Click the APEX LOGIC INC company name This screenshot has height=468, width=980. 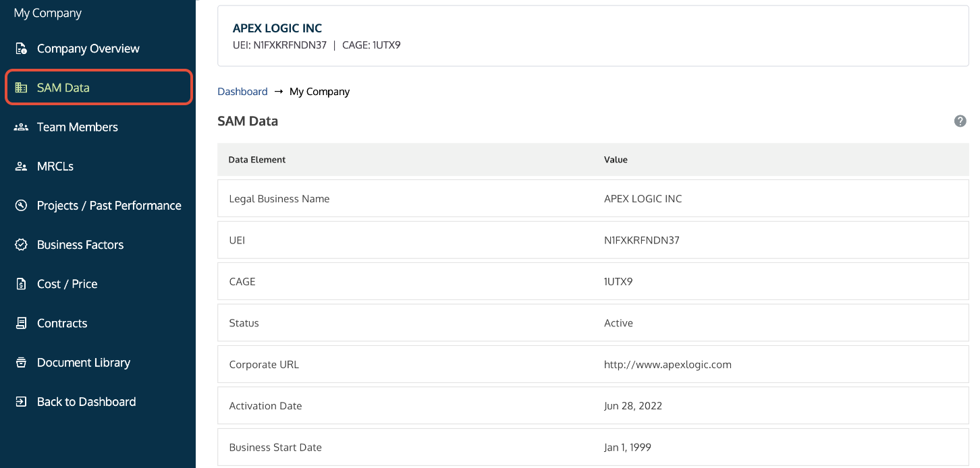277,28
